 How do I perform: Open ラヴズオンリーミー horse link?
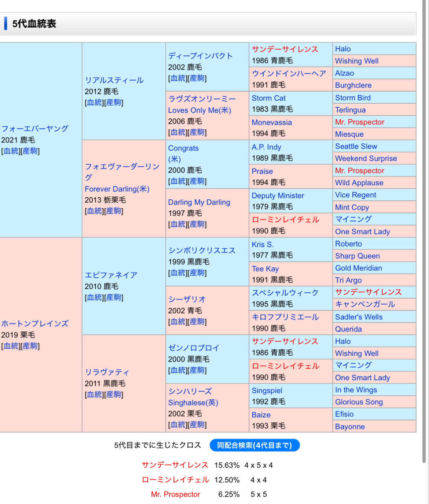click(202, 99)
